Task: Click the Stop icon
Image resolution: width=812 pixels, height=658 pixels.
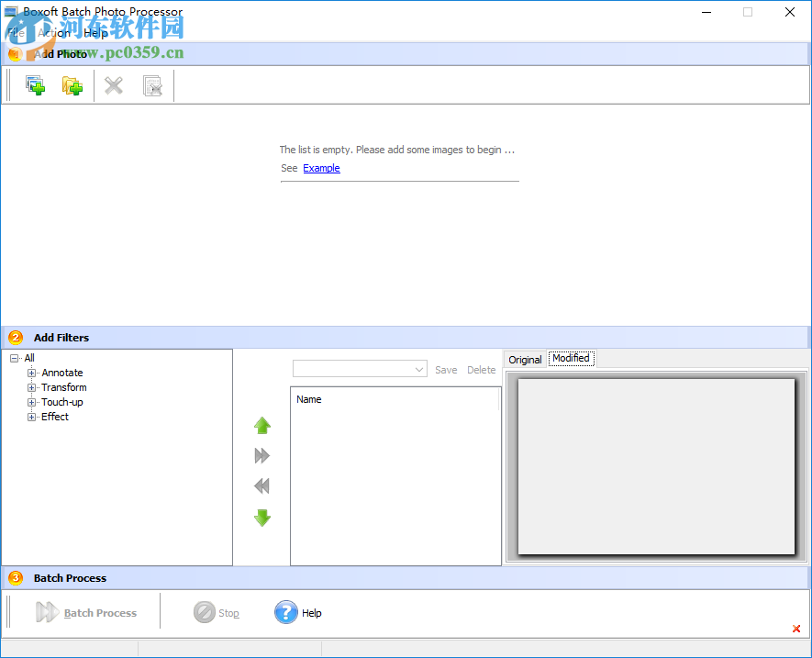Action: [x=204, y=612]
